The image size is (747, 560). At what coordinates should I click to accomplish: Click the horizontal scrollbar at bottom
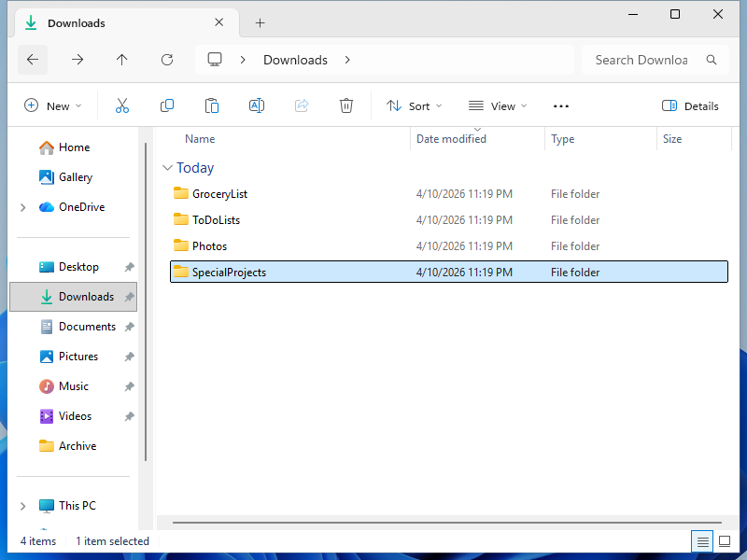pos(447,523)
